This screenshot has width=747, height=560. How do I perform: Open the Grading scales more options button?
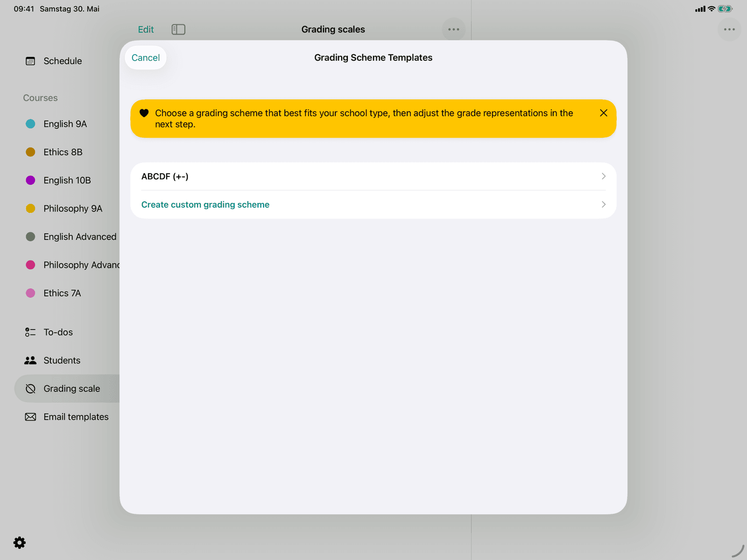click(x=453, y=29)
